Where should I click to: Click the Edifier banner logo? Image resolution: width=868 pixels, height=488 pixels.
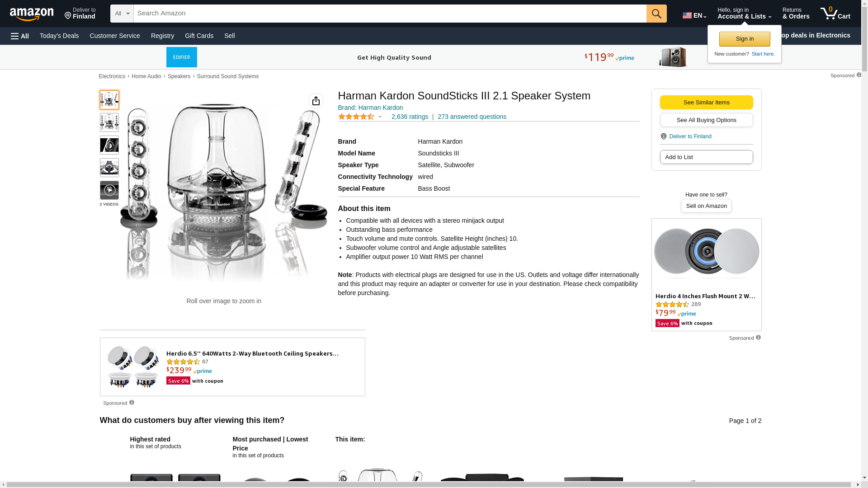182,57
